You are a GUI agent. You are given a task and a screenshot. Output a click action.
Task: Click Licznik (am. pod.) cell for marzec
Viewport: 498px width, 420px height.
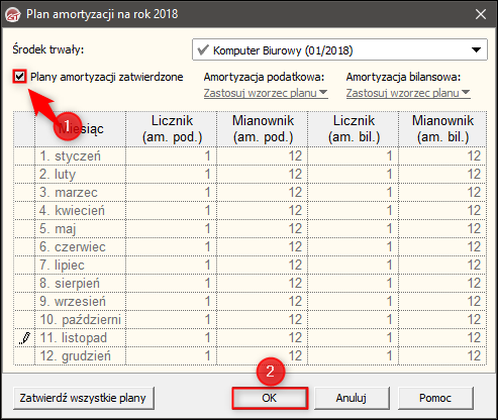pyautogui.click(x=171, y=192)
